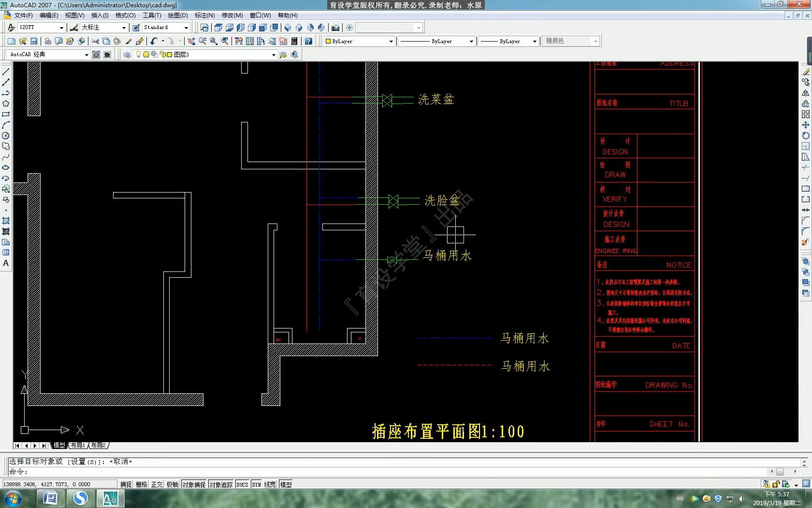Click the Zoom Realtime icon
The image size is (812, 508).
pyautogui.click(x=203, y=41)
